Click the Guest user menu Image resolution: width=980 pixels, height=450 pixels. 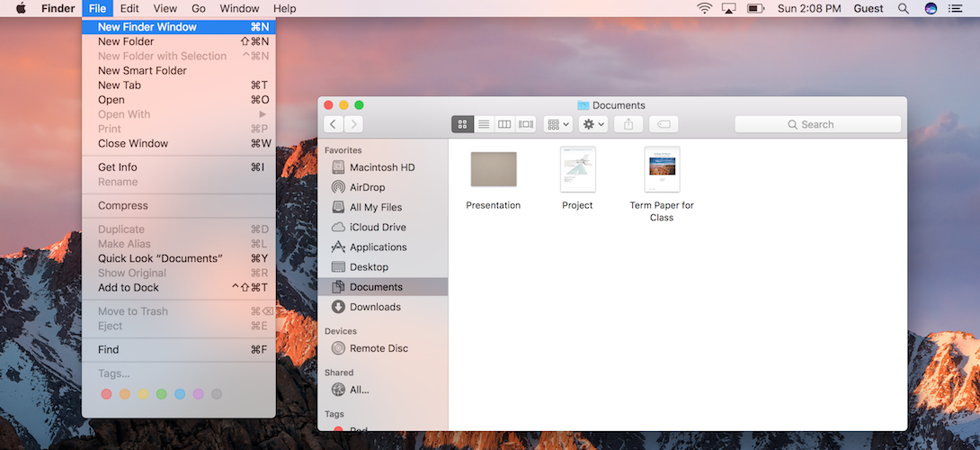pyautogui.click(x=869, y=9)
